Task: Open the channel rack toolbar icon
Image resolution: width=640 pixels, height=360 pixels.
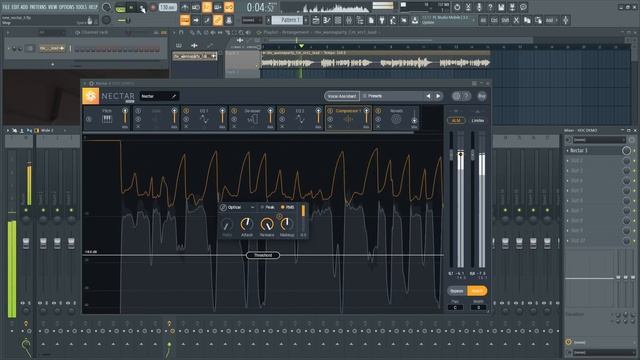Action: 338,20
